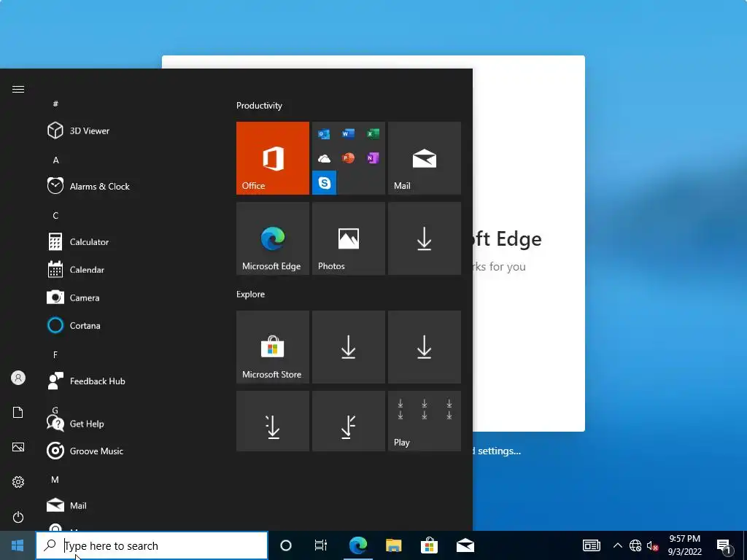Open the Mail tile in Productivity
Screen dimensions: 747x560
point(425,158)
